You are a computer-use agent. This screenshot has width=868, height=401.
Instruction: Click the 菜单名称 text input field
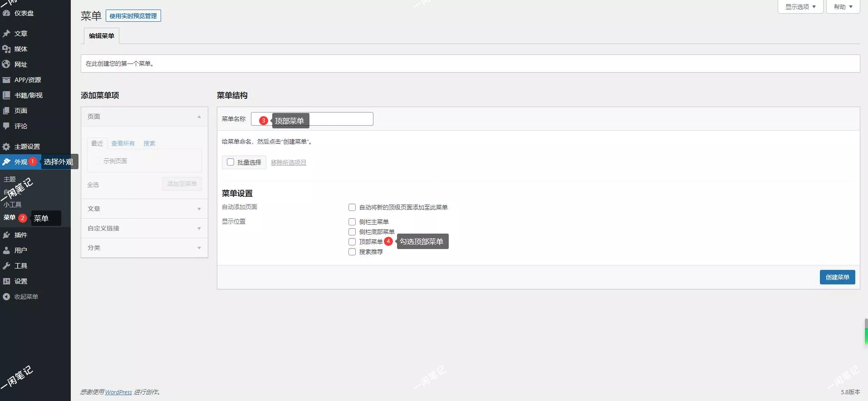click(340, 119)
